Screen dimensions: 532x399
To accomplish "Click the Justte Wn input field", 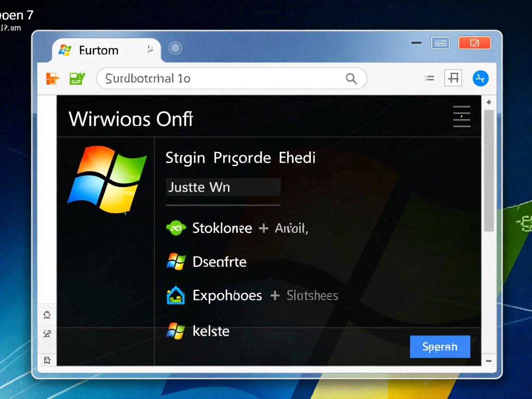I will tap(223, 187).
